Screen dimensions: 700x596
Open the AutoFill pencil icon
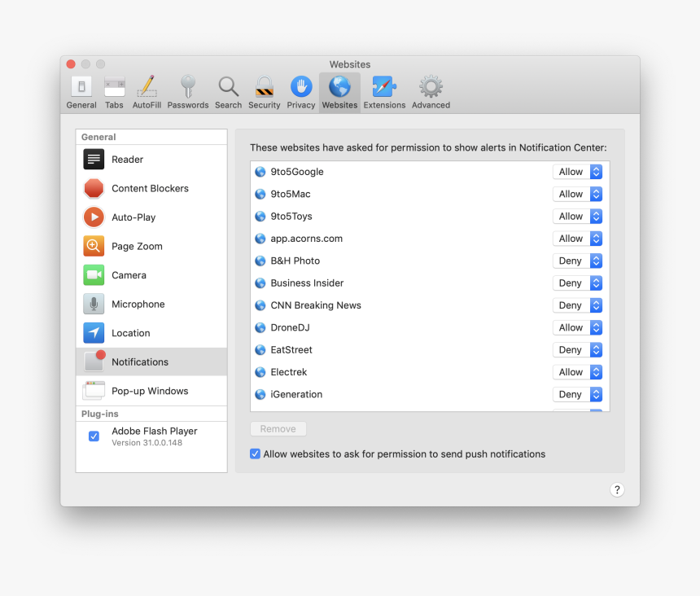147,86
